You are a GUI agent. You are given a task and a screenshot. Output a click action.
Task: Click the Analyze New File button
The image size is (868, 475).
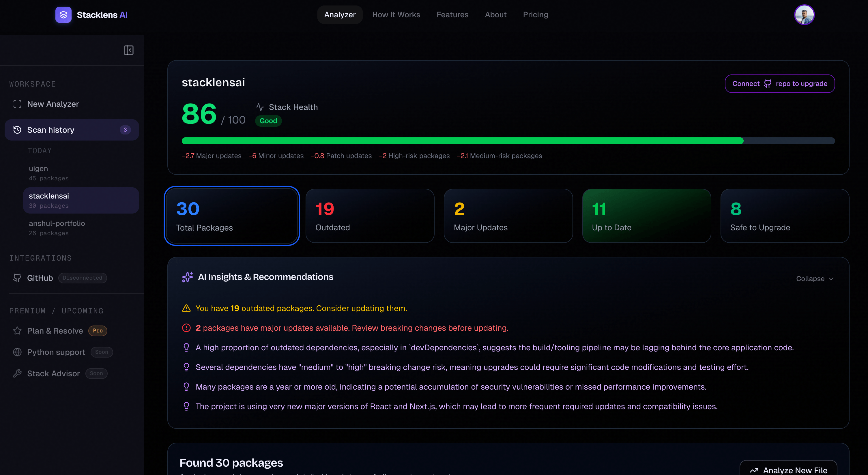(x=788, y=470)
